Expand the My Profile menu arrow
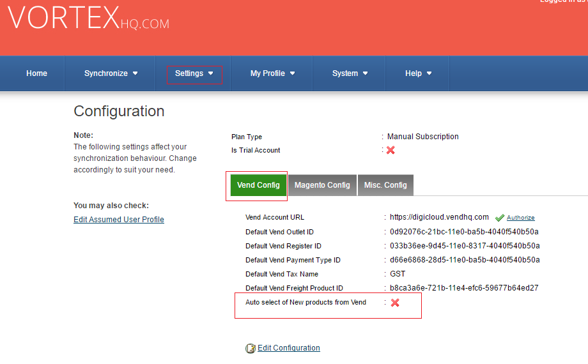The width and height of the screenshot is (588, 364). tap(293, 73)
